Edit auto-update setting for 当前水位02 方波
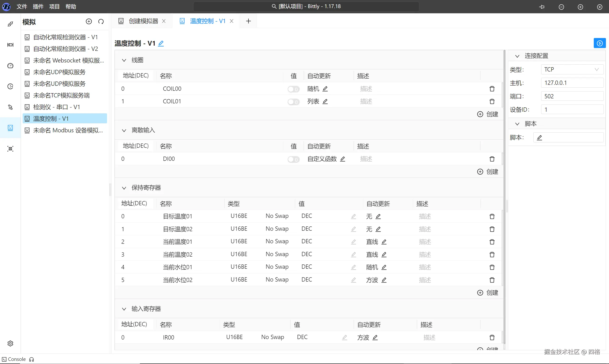 (384, 280)
